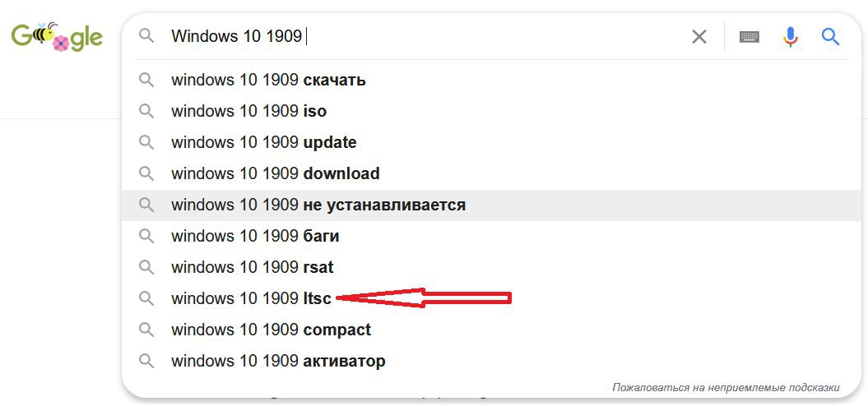
Task: Click magnifier icon beside 'баги' suggestion
Action: pyautogui.click(x=146, y=236)
